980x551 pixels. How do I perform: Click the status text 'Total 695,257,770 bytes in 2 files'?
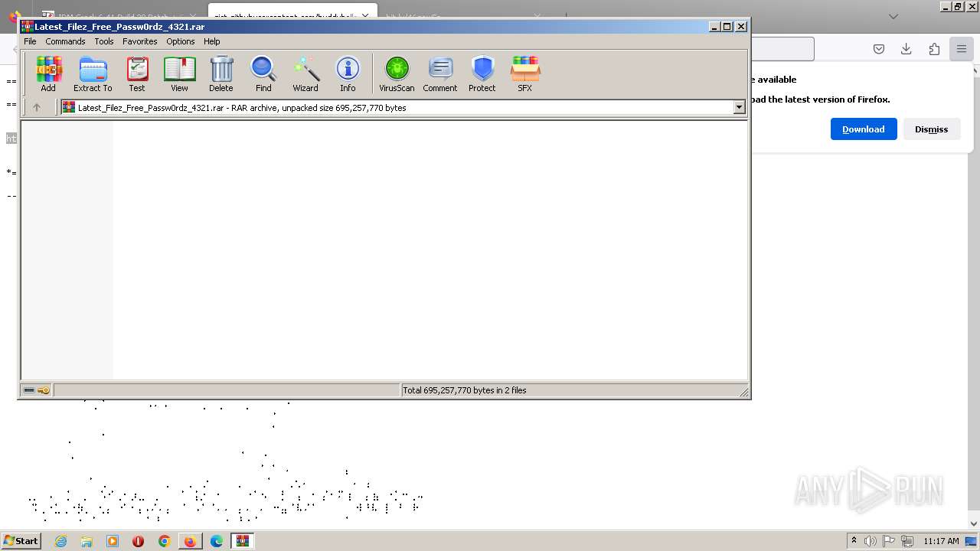coord(465,390)
